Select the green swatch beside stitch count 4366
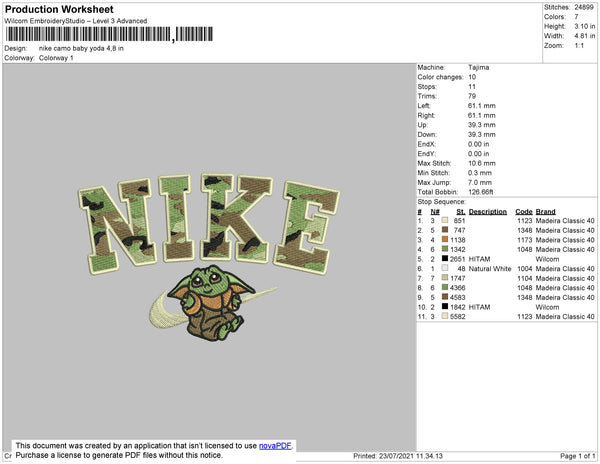This screenshot has width=600, height=464. point(445,287)
